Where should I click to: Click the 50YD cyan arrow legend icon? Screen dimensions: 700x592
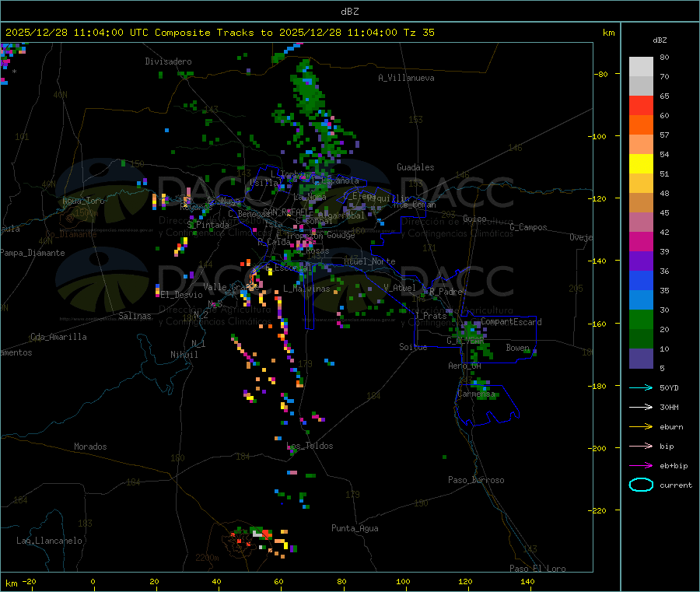click(x=641, y=387)
